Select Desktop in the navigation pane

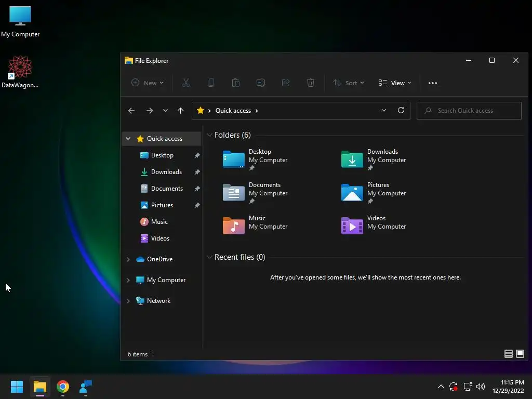click(x=162, y=155)
